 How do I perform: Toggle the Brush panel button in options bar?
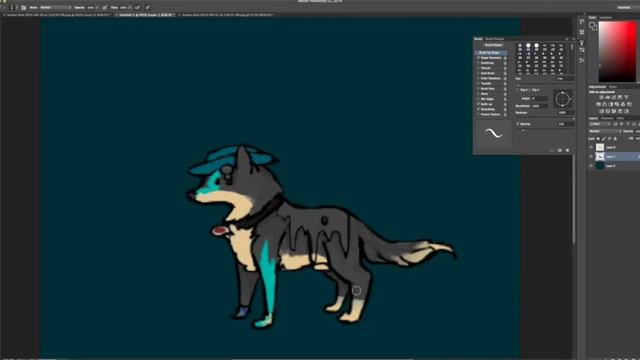(x=23, y=7)
